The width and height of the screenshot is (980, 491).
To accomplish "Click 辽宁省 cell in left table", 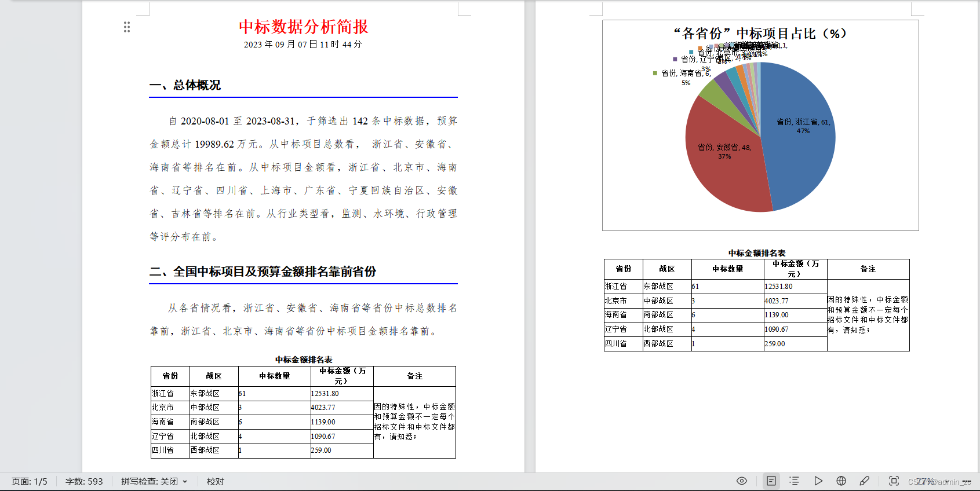I will pos(170,437).
